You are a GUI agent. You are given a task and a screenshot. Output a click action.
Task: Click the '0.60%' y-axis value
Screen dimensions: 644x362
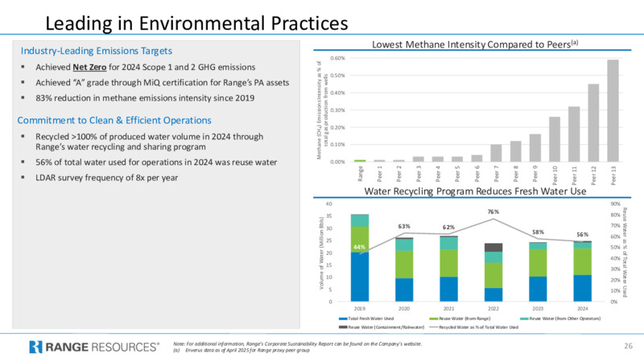337,58
